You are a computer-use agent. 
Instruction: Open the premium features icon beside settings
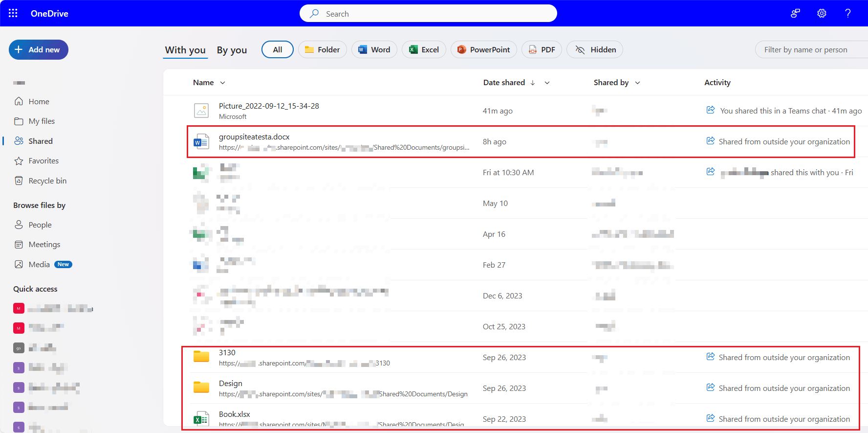click(795, 13)
